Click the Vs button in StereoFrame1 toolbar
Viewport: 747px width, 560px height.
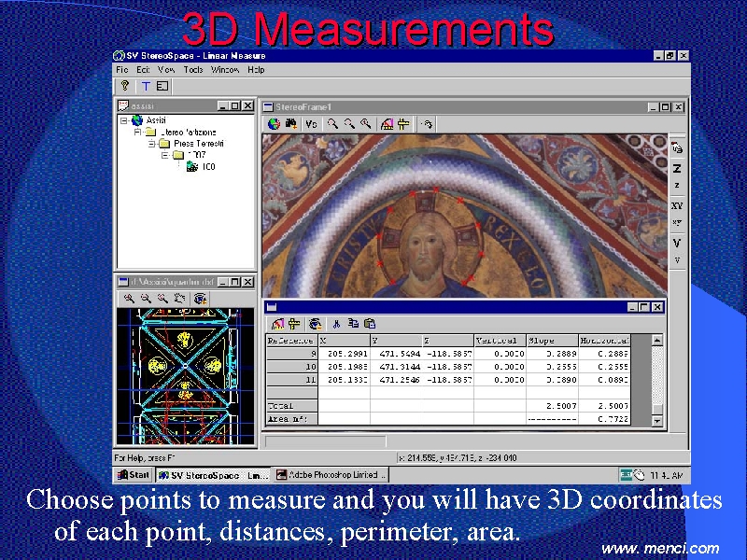click(311, 124)
